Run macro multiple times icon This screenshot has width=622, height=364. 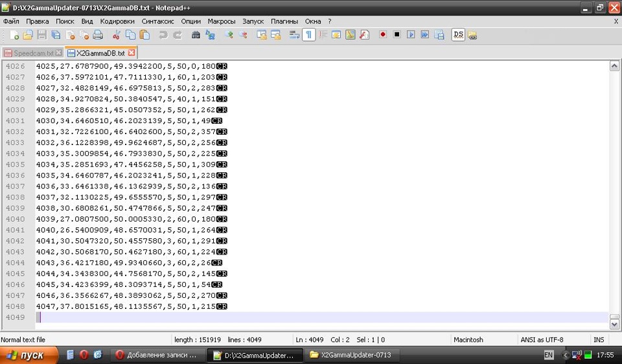click(x=425, y=34)
